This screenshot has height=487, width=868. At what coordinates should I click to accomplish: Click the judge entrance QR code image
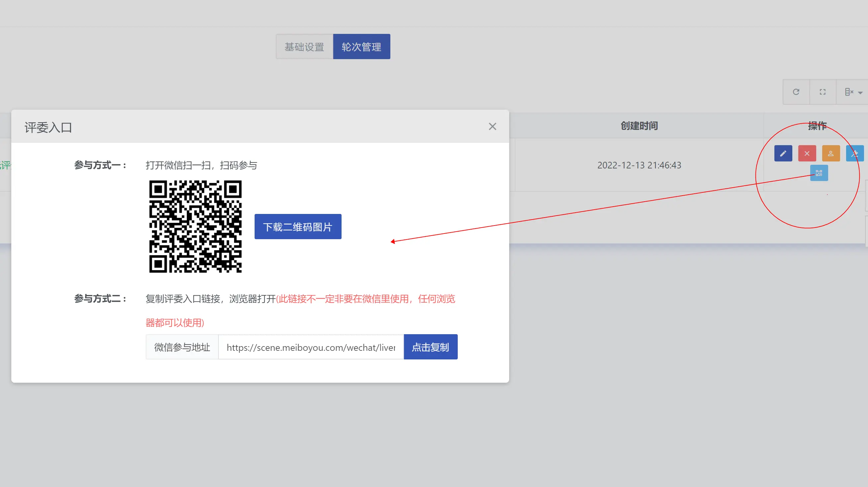(195, 226)
